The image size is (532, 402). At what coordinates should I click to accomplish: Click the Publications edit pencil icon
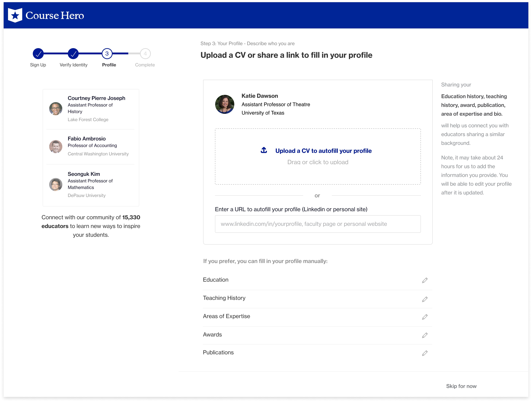click(x=425, y=353)
